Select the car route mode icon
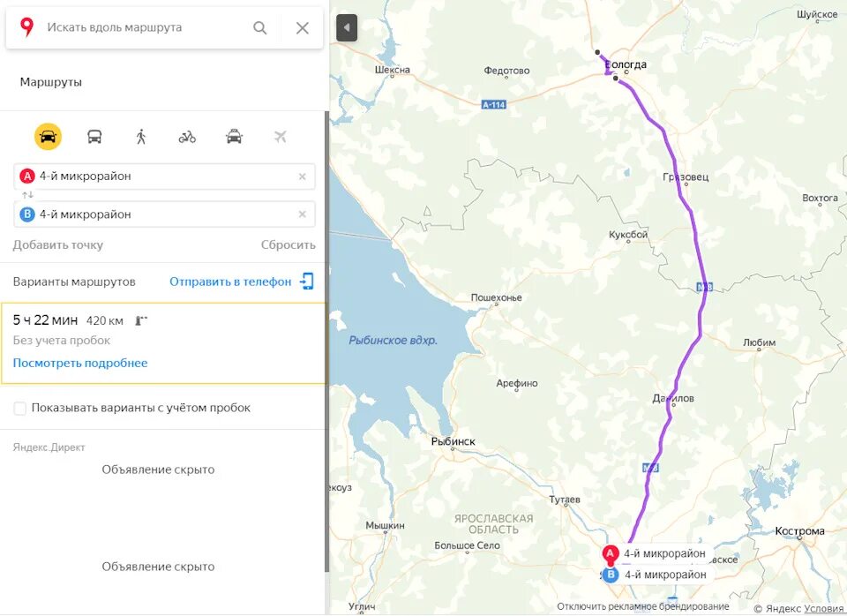847x616 pixels. [48, 136]
